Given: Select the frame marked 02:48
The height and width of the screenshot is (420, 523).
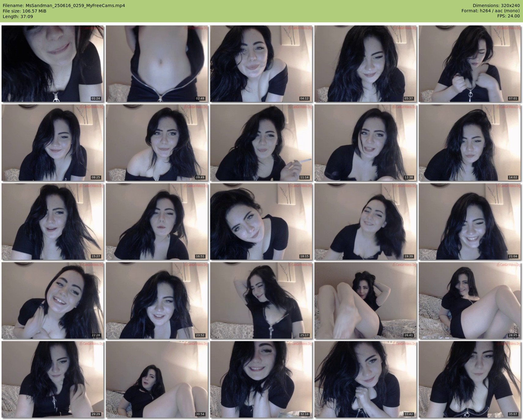Looking at the screenshot, I should (x=157, y=64).
